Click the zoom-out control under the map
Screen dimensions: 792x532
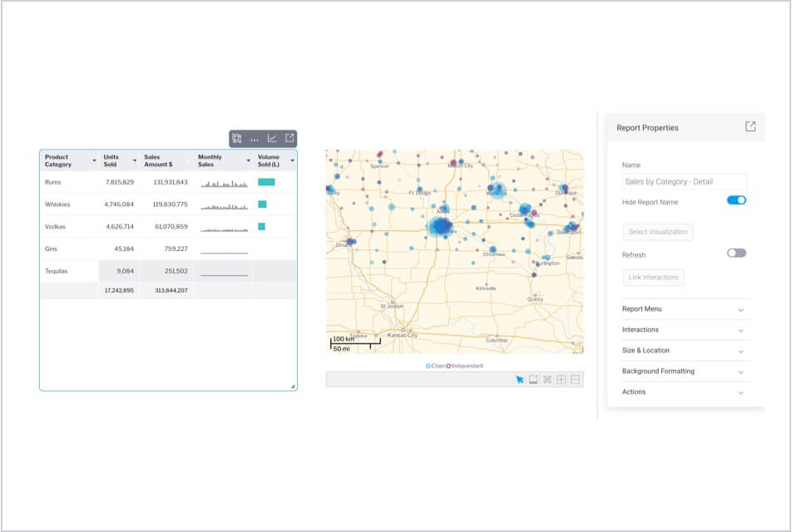[x=575, y=380]
